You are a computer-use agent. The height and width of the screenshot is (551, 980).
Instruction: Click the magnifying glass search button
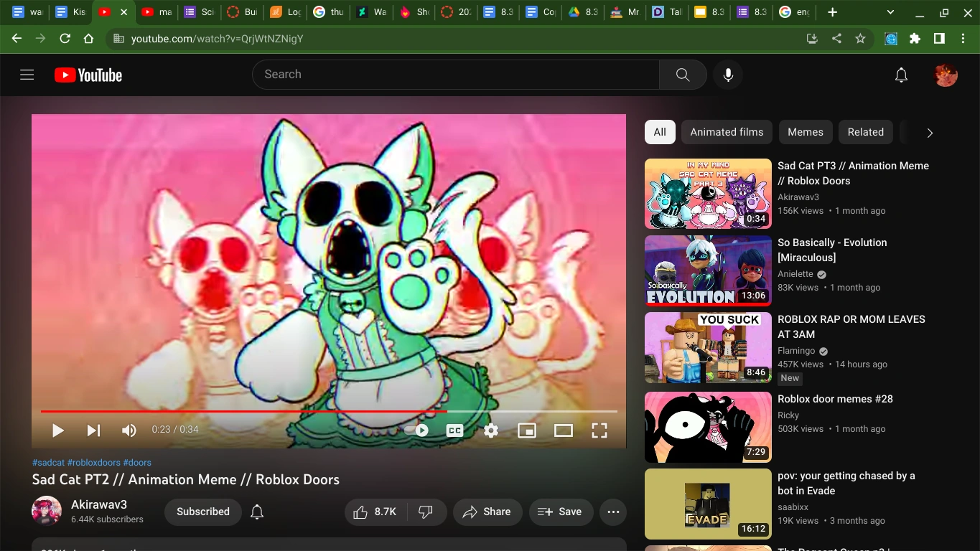click(683, 75)
